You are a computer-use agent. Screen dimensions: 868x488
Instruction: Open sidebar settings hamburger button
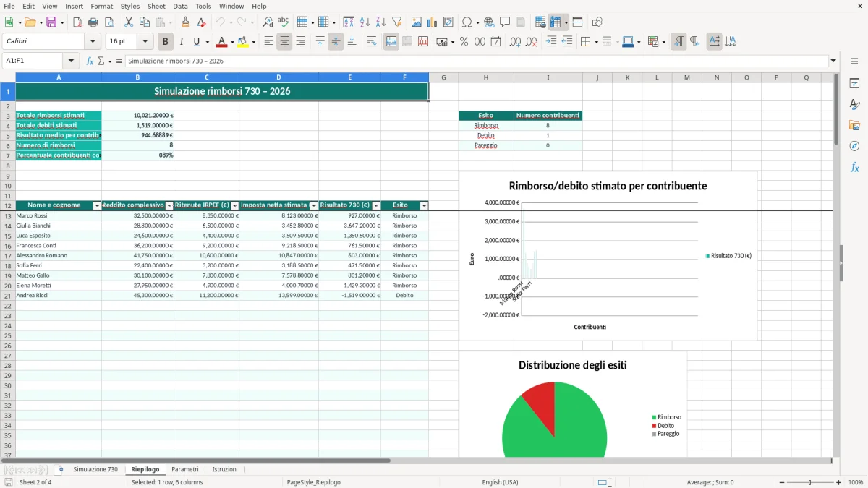coord(854,61)
